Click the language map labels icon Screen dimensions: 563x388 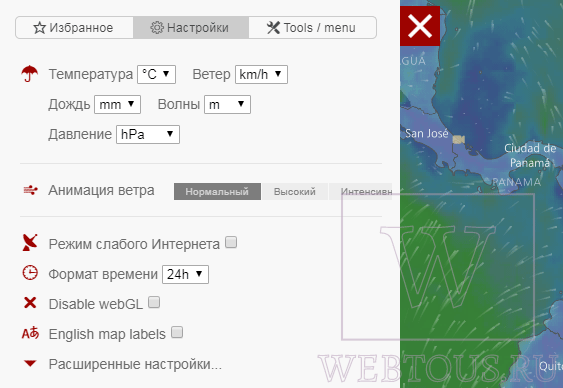click(30, 333)
